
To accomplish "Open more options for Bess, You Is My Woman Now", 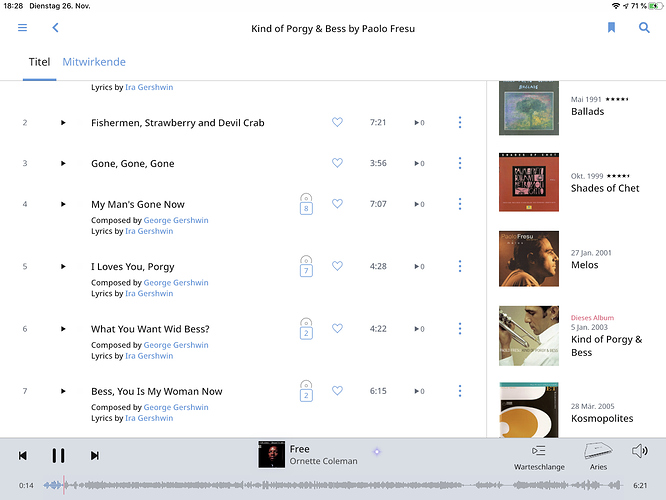I will coord(460,391).
